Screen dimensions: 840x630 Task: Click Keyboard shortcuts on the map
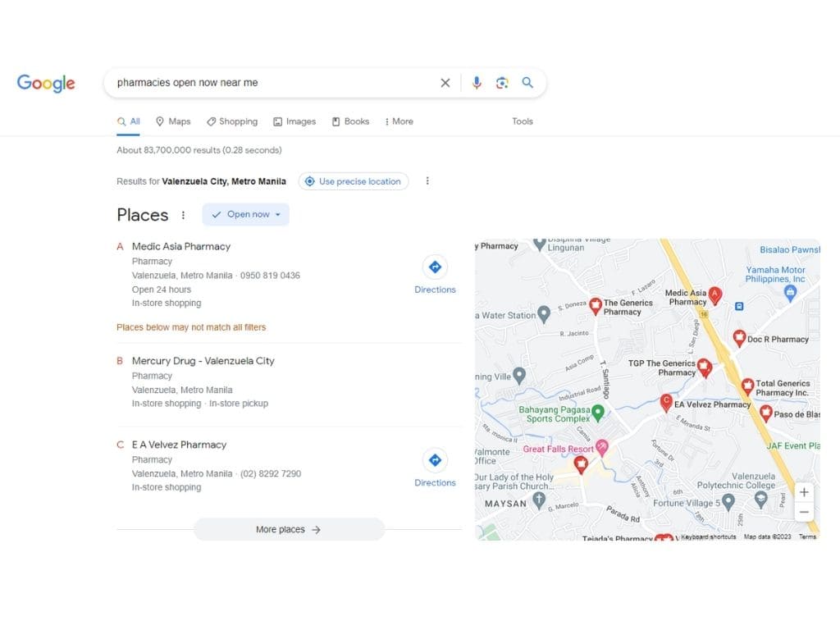click(708, 536)
